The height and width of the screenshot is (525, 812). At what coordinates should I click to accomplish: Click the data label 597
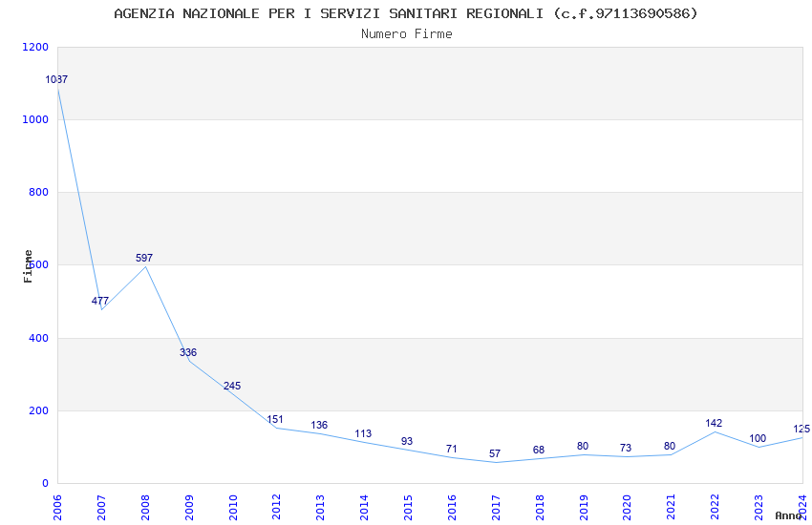(144, 258)
